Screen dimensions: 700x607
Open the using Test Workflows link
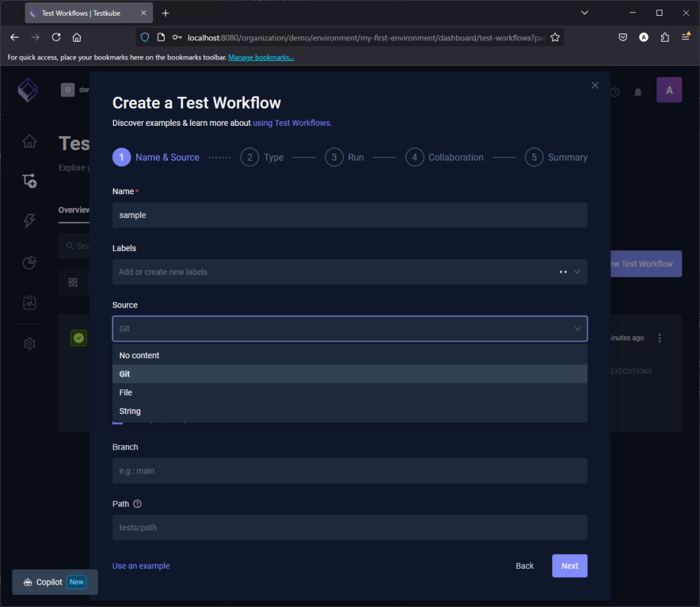[292, 123]
